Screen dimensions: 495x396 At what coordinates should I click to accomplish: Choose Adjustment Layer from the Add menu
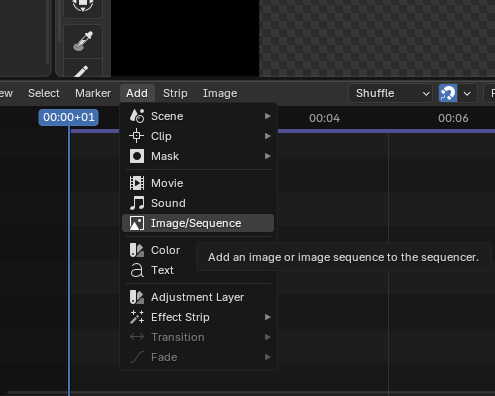(x=198, y=297)
